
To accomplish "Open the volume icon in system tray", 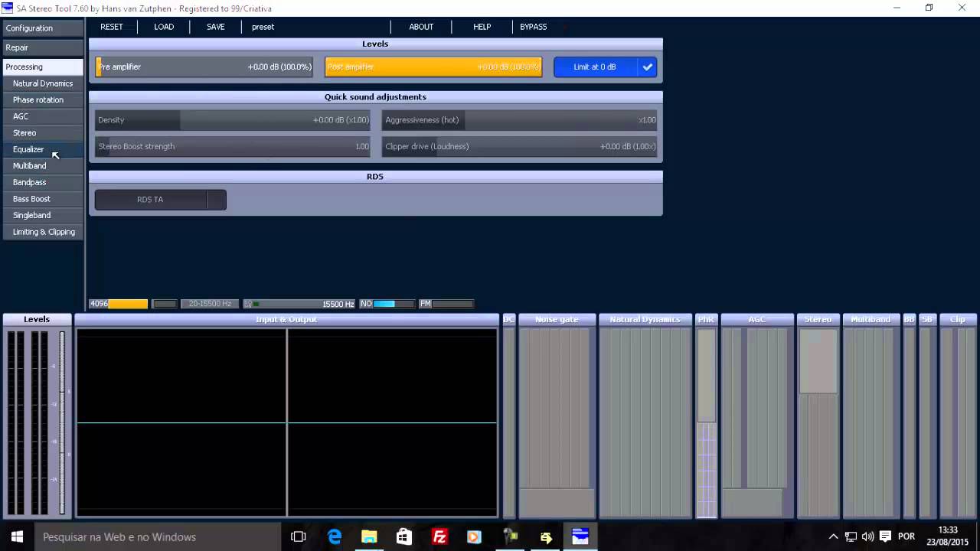I will point(867,536).
